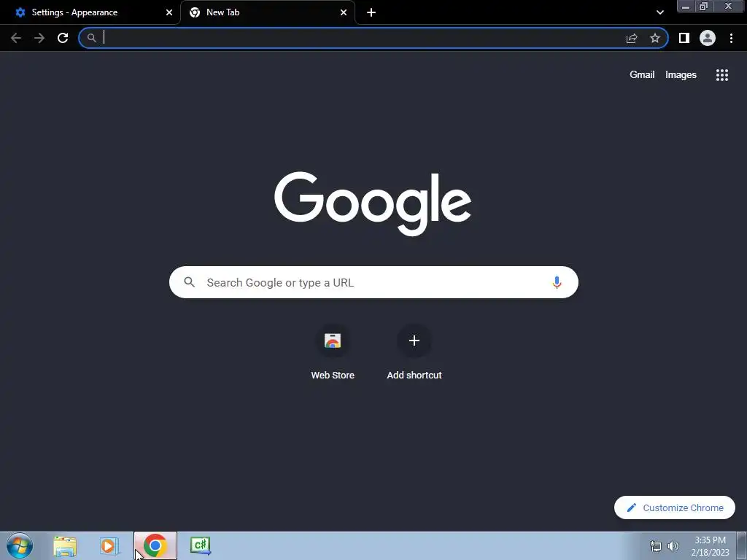The image size is (747, 560).
Task: Go forward with the forward arrow
Action: tap(39, 38)
